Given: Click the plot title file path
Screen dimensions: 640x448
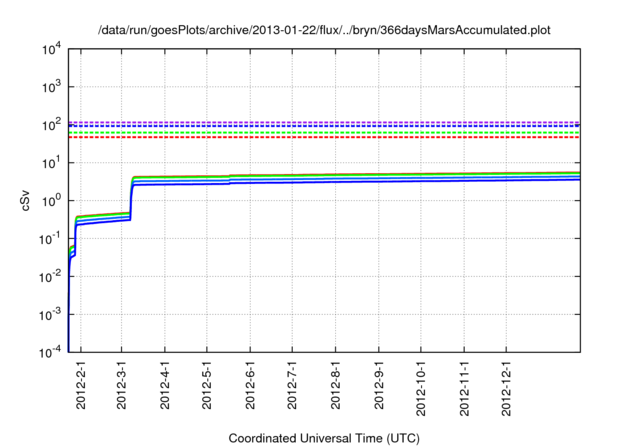Looking at the screenshot, I should [324, 30].
